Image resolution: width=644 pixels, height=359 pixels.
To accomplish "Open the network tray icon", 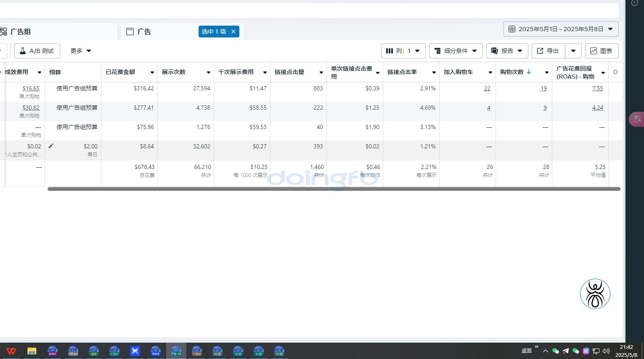I will tap(596, 351).
